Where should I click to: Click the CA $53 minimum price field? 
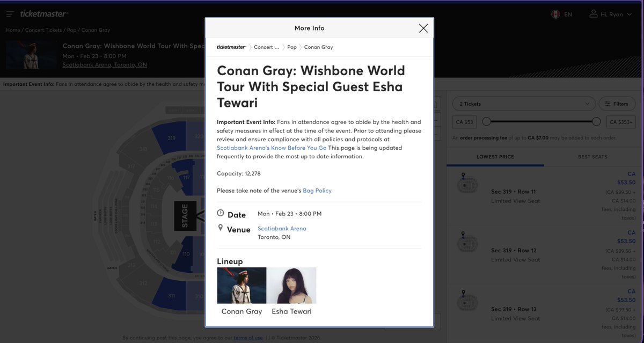point(464,122)
